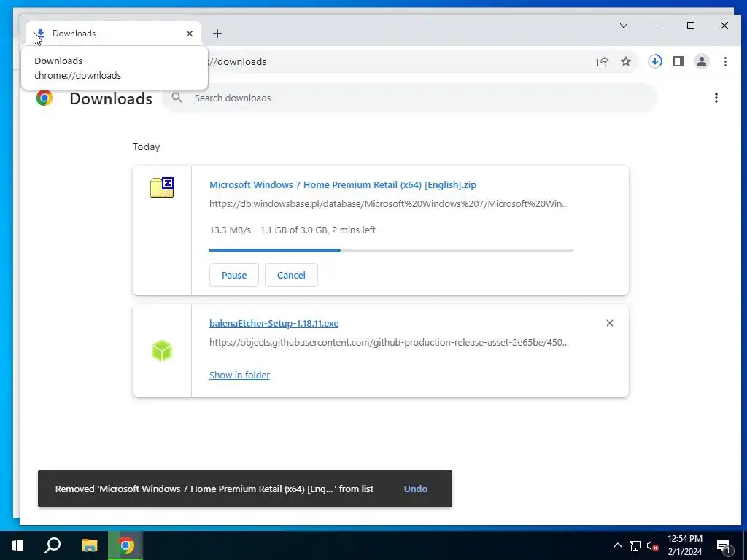
Task: Bookmark this tab with the star icon
Action: click(x=625, y=61)
